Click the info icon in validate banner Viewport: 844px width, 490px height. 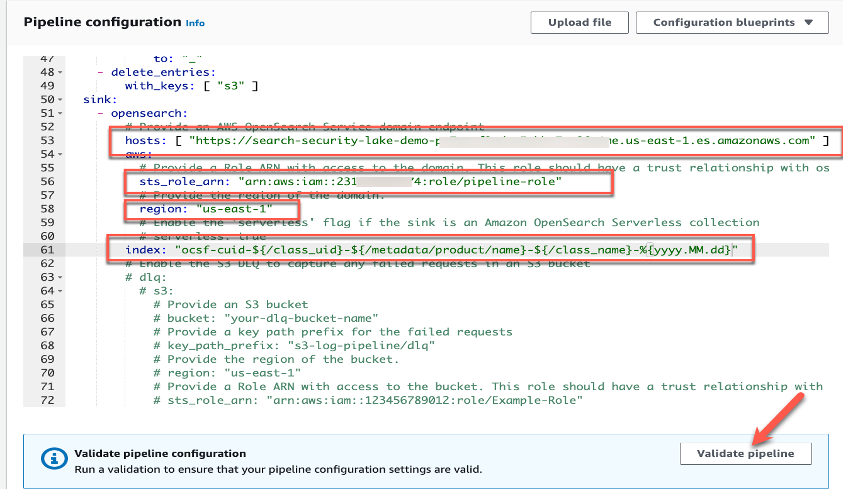pos(54,459)
